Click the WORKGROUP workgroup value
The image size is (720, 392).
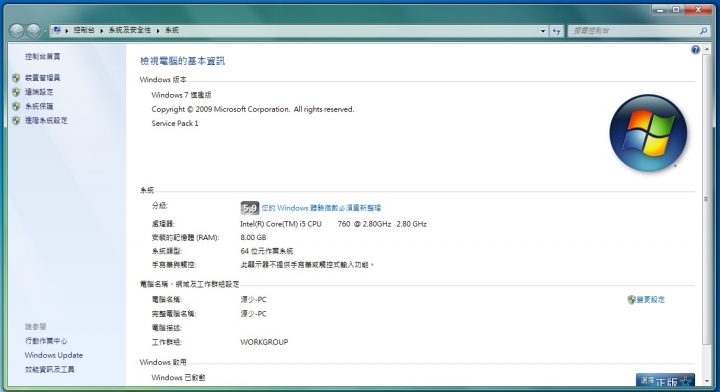coord(264,342)
